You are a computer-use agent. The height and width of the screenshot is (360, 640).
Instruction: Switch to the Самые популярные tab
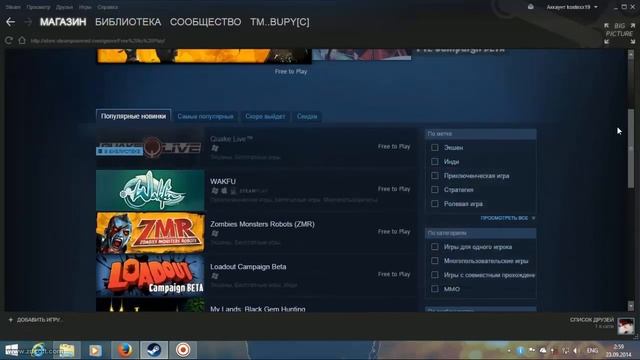tap(205, 117)
